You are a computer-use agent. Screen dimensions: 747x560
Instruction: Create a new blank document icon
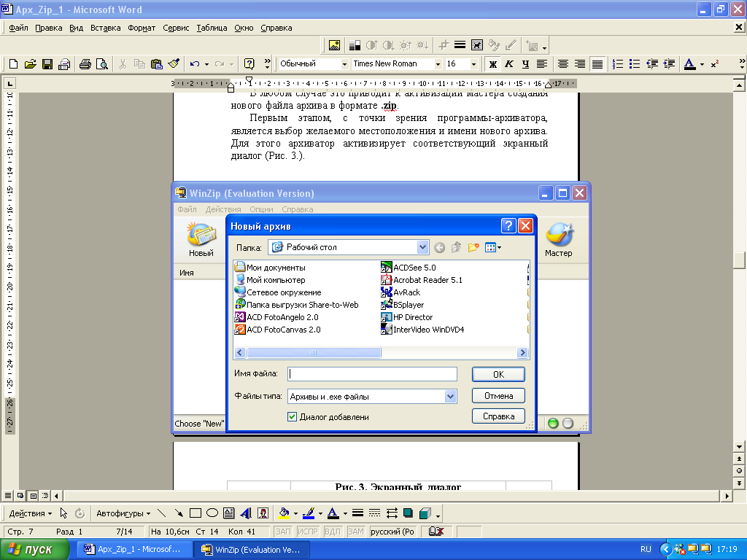pos(13,64)
